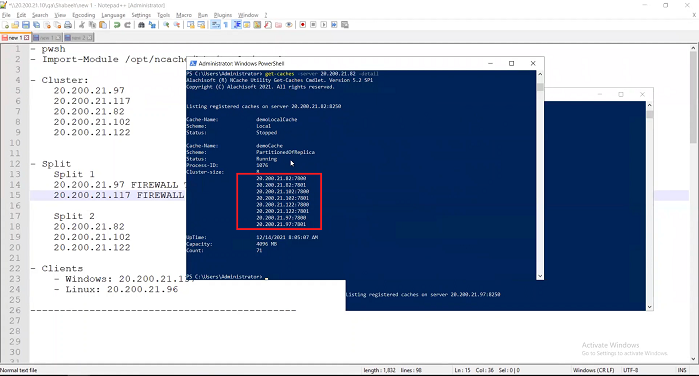
Task: Click the Copy toolbar icon
Action: tap(92, 25)
